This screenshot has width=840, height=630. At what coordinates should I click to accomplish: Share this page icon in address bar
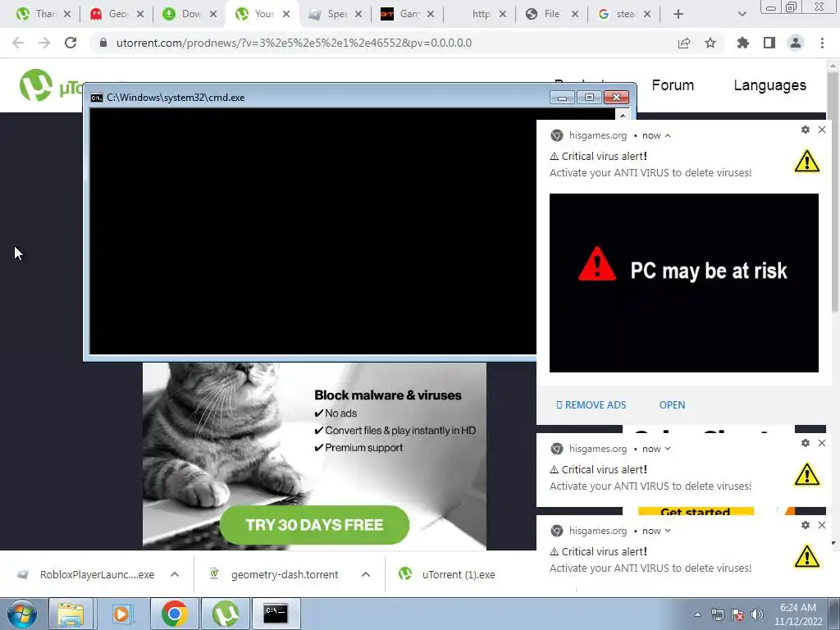click(x=684, y=43)
